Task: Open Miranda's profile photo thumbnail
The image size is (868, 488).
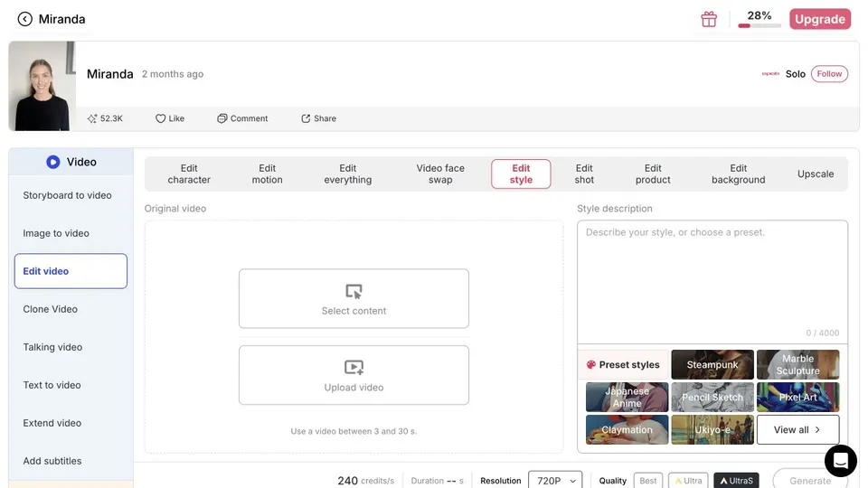Action: click(x=42, y=87)
